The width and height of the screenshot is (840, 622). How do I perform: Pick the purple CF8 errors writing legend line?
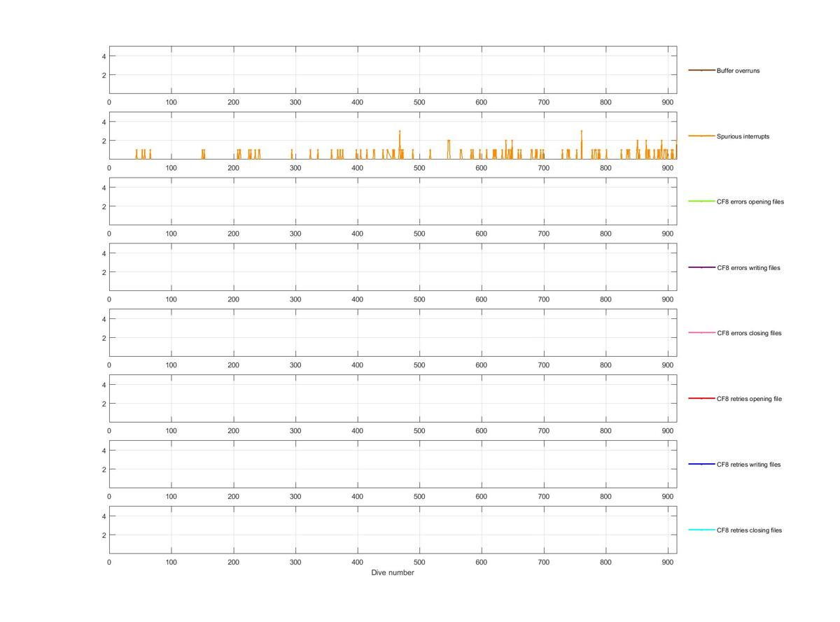701,267
